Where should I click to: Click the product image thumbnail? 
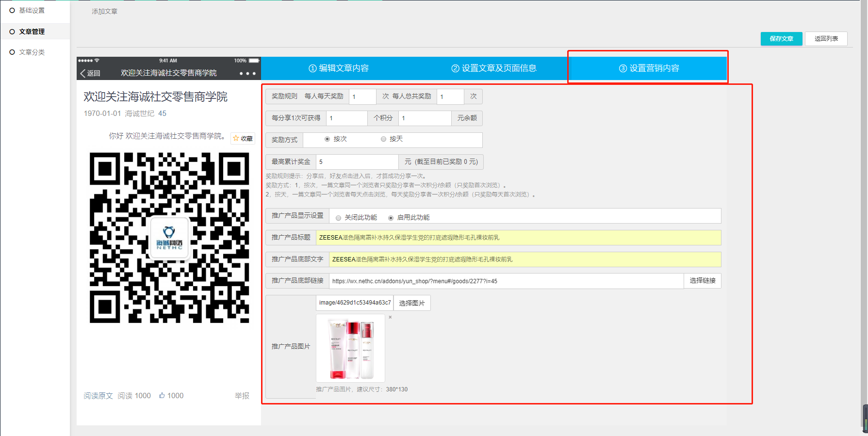350,348
